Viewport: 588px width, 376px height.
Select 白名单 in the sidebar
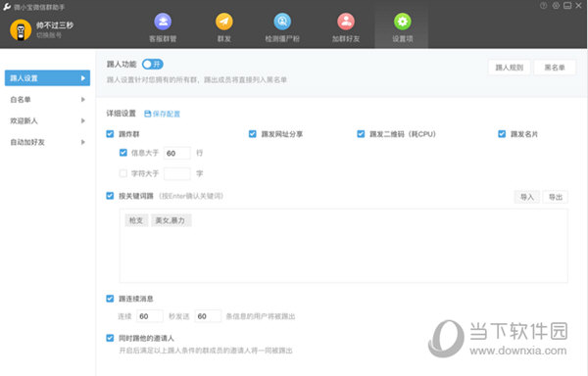click(47, 99)
